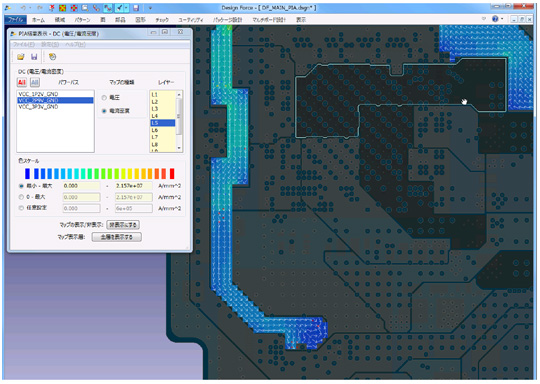Click the floppy disk save icon in title bar
This screenshot has height=384, width=540.
pos(136,8)
